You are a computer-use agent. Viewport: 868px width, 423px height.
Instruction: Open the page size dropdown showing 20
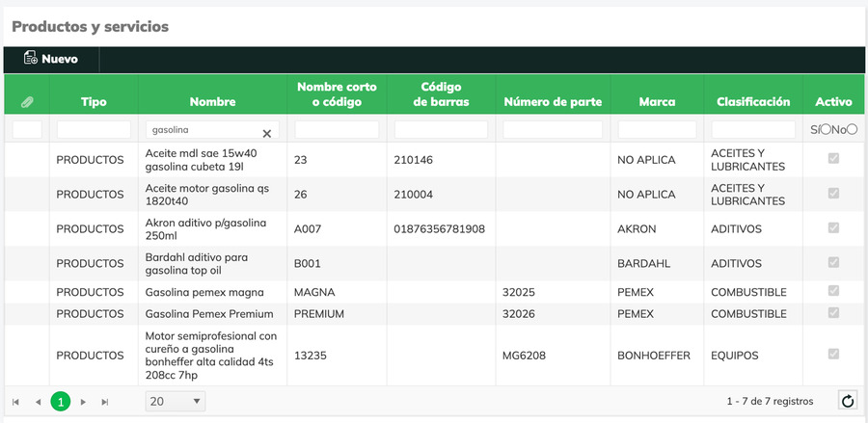175,401
